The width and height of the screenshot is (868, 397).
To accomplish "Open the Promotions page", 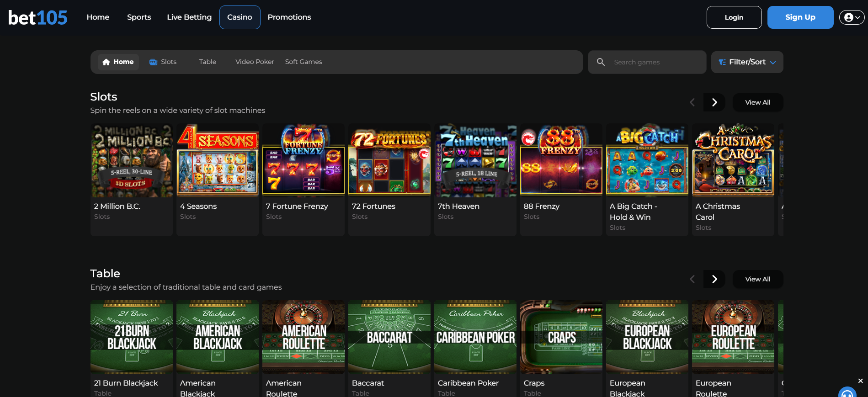I will click(x=289, y=17).
